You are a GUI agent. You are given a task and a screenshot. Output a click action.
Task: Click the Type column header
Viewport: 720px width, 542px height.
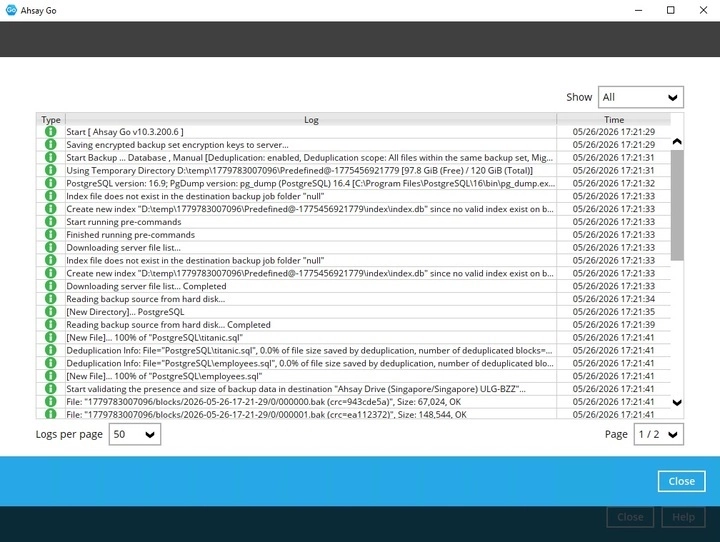click(x=51, y=119)
